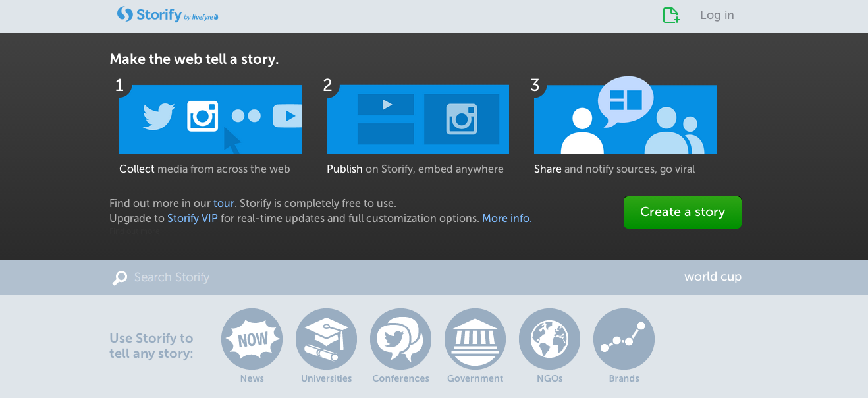Select the Publish step banner image
This screenshot has height=398, width=868.
click(418, 119)
